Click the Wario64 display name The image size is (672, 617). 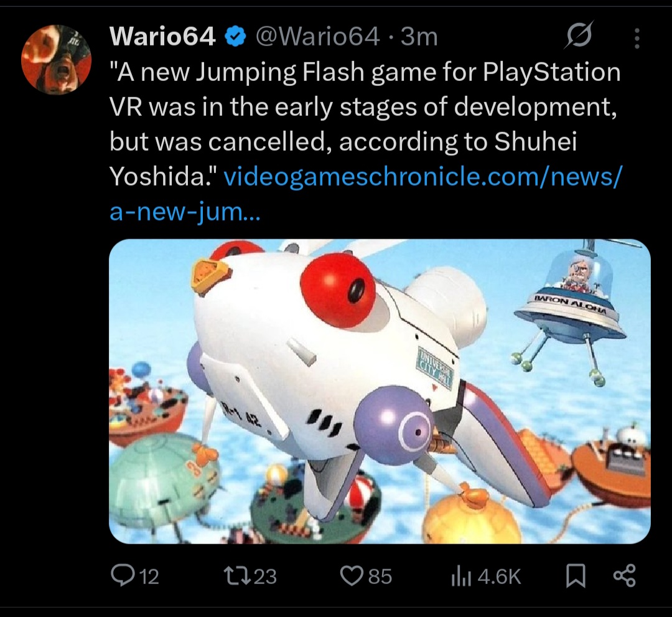162,37
